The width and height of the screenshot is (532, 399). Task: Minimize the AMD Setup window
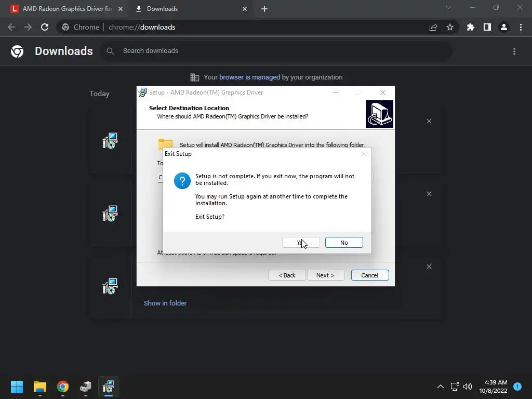coord(336,92)
